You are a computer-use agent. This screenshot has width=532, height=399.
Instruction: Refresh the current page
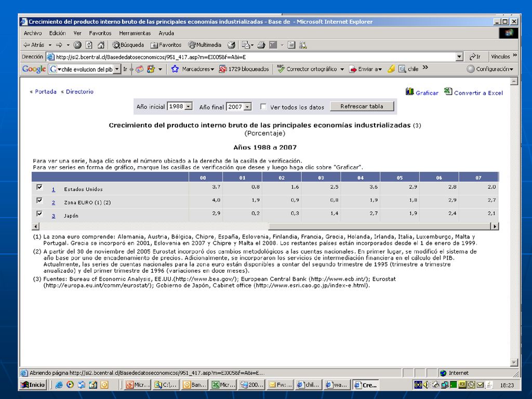pos(89,45)
